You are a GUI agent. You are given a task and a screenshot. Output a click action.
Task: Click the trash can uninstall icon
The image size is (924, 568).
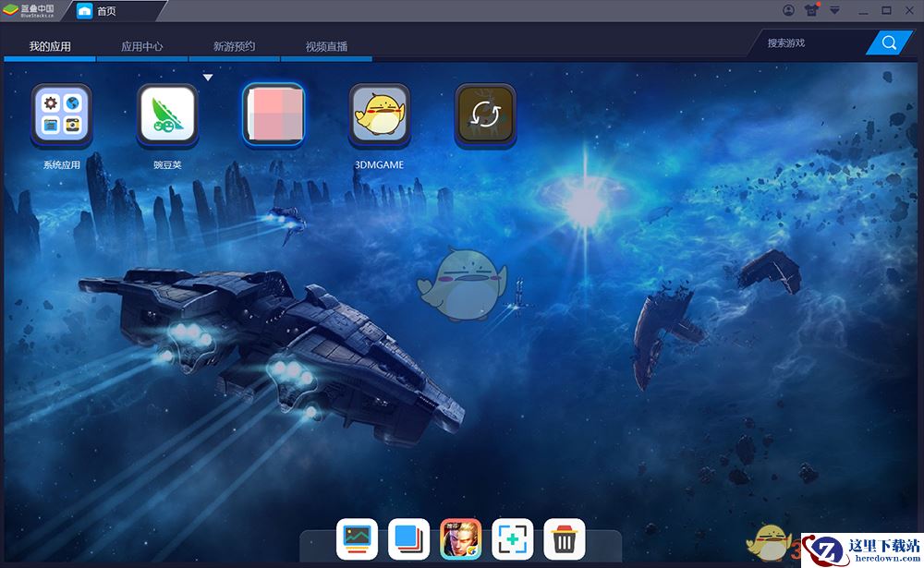pos(564,538)
